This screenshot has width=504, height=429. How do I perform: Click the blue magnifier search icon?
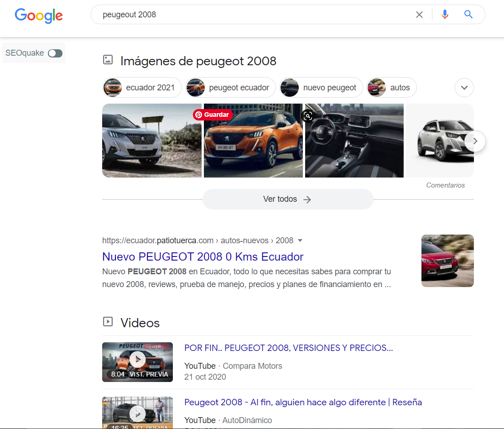click(468, 15)
